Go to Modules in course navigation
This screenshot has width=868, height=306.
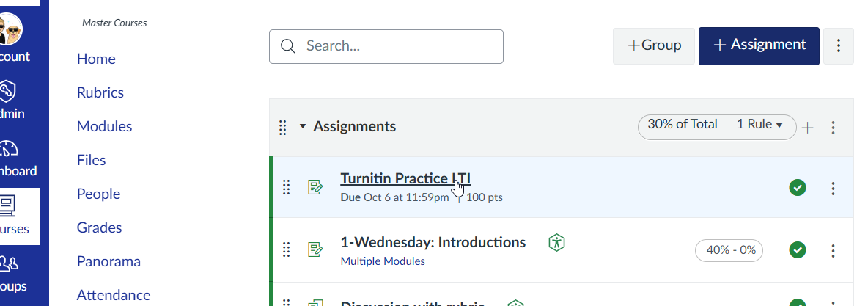tap(104, 126)
